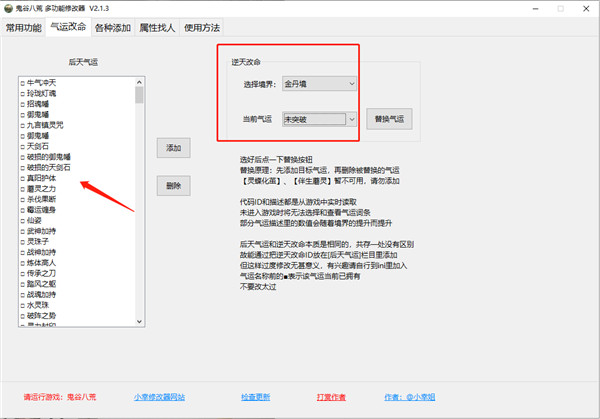Image resolution: width=600 pixels, height=419 pixels.
Task: Click the 检查更新 link
Action: (255, 396)
